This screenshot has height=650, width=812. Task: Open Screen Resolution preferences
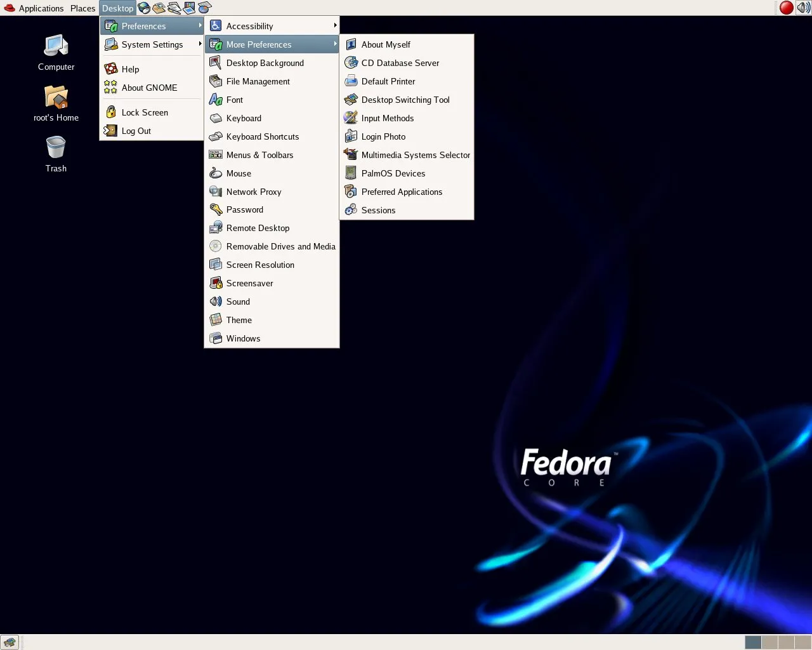pyautogui.click(x=260, y=265)
